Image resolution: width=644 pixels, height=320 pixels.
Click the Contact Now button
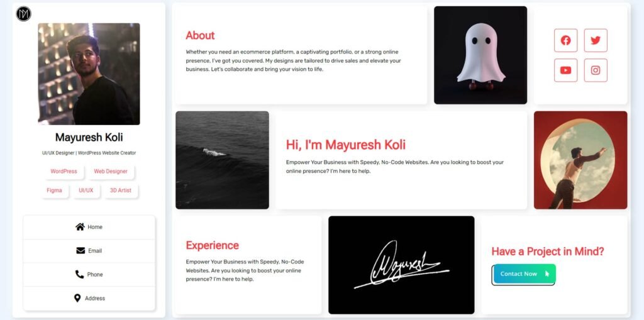point(524,274)
